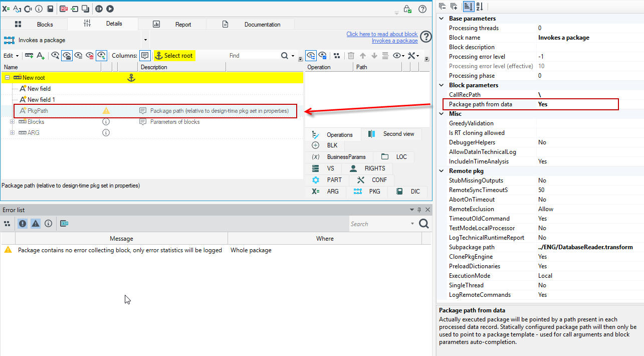Click the info icon on the ARG row
This screenshot has height=356, width=644.
[x=106, y=133]
